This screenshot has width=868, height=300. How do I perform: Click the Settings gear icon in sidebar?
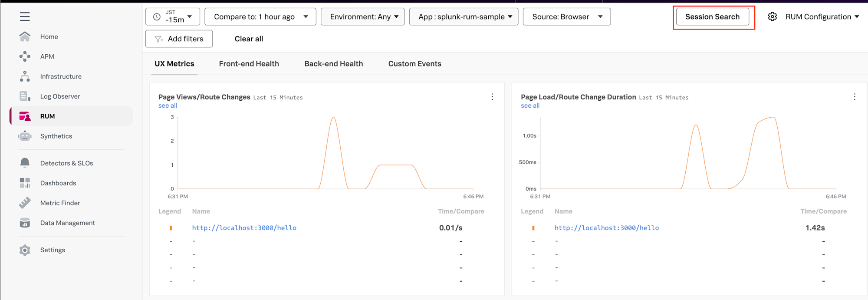[25, 250]
